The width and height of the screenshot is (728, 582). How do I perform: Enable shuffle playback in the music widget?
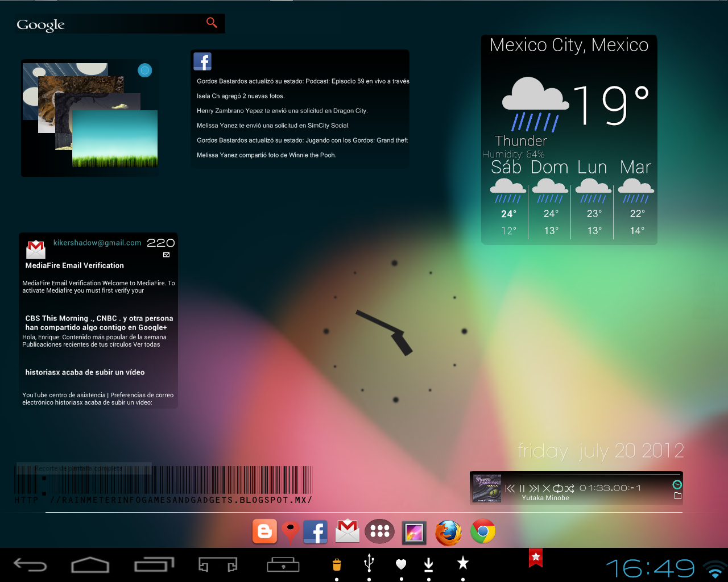pyautogui.click(x=569, y=488)
